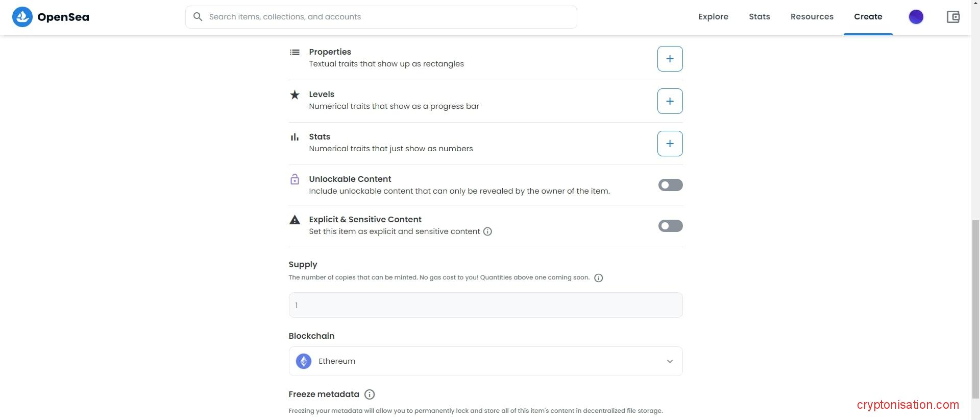Enable Explicit & Sensitive Content toggle
980x420 pixels.
pyautogui.click(x=670, y=226)
